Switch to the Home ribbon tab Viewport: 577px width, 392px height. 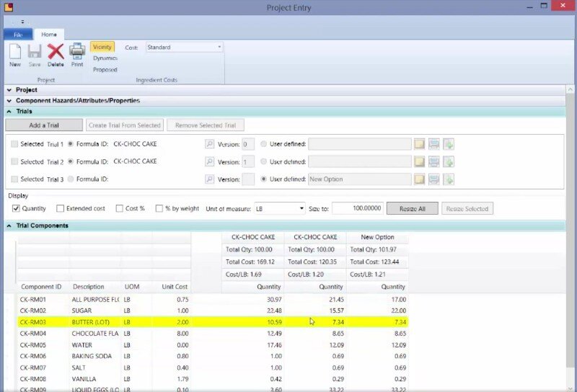pyautogui.click(x=49, y=35)
